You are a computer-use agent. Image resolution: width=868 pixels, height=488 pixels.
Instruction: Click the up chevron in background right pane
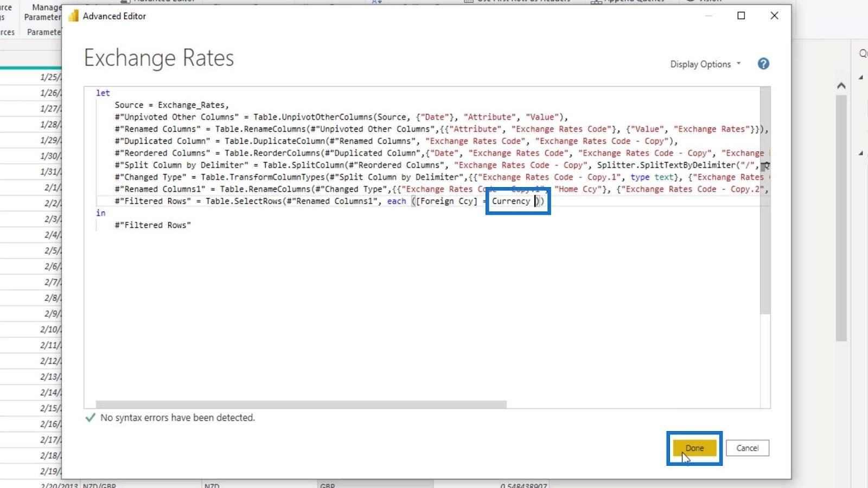click(x=841, y=85)
